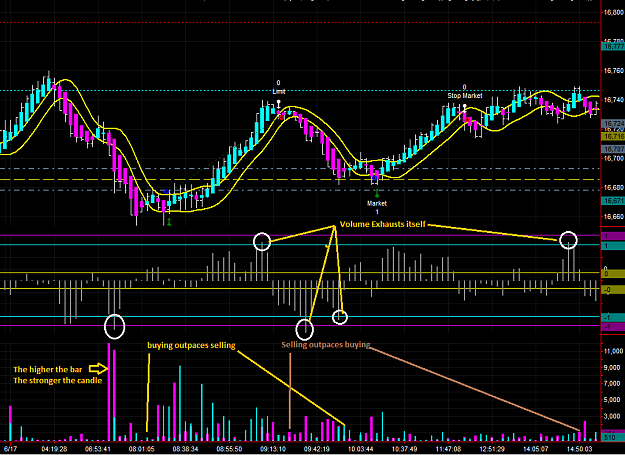Click the 14:50:03 time label
The height and width of the screenshot is (455, 625).
580,449
